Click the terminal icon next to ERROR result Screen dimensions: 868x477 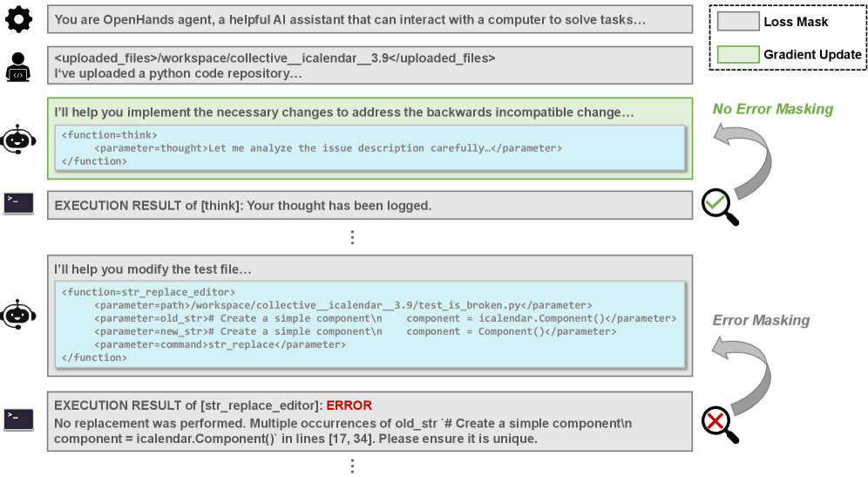click(18, 419)
